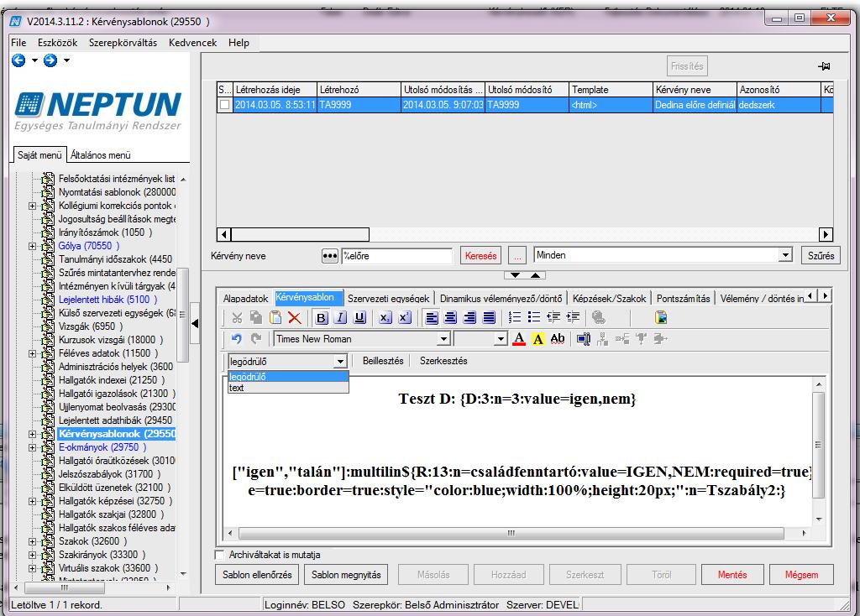Expand the E-okmányok (29750) node
Viewport: 860px width, 616px height.
pyautogui.click(x=33, y=447)
